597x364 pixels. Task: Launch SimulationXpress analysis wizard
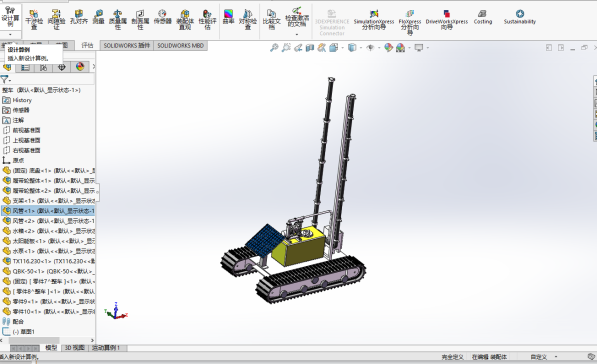point(374,20)
